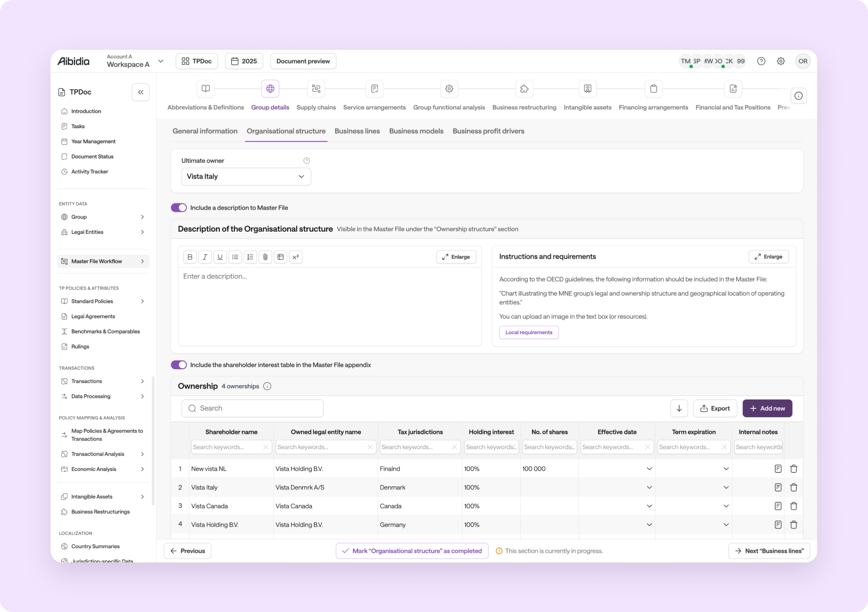Viewport: 868px width, 612px height.
Task: Switch to the General information tab
Action: tap(205, 131)
